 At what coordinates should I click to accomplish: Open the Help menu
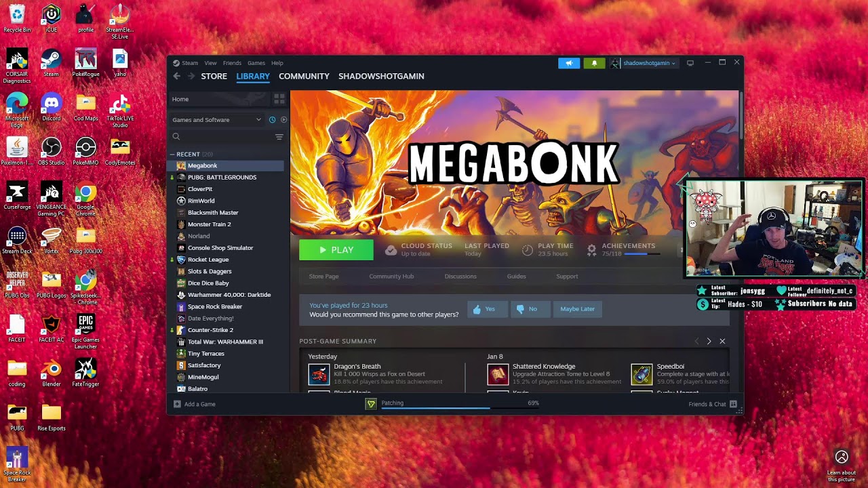[x=277, y=63]
